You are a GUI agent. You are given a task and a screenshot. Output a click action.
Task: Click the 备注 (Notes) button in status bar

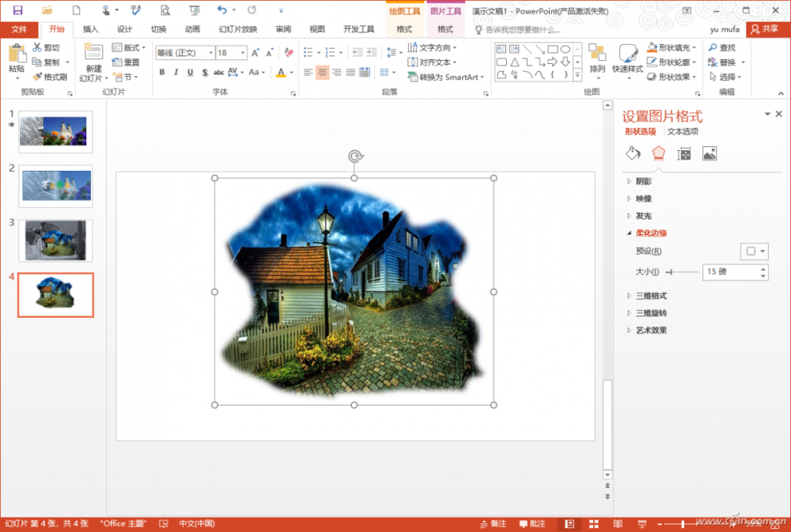(x=493, y=524)
